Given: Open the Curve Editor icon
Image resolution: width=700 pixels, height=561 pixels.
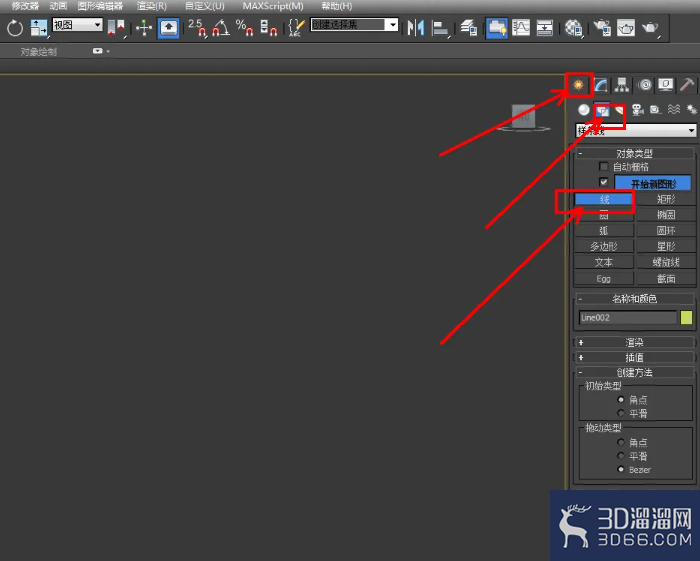Looking at the screenshot, I should click(x=521, y=28).
